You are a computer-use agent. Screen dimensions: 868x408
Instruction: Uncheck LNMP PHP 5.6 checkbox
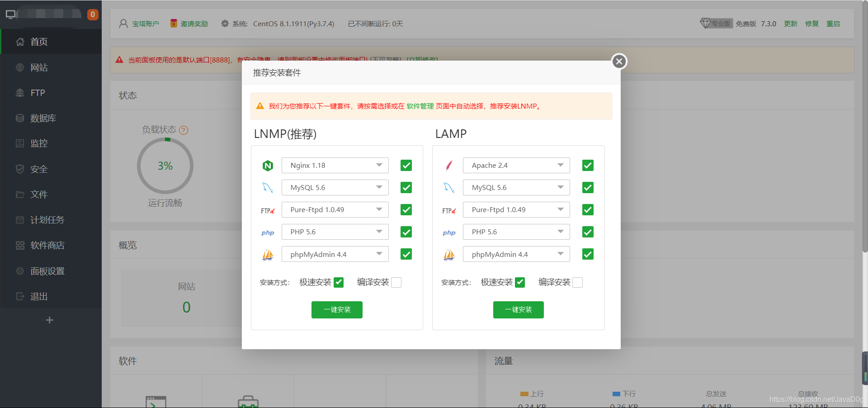[406, 232]
